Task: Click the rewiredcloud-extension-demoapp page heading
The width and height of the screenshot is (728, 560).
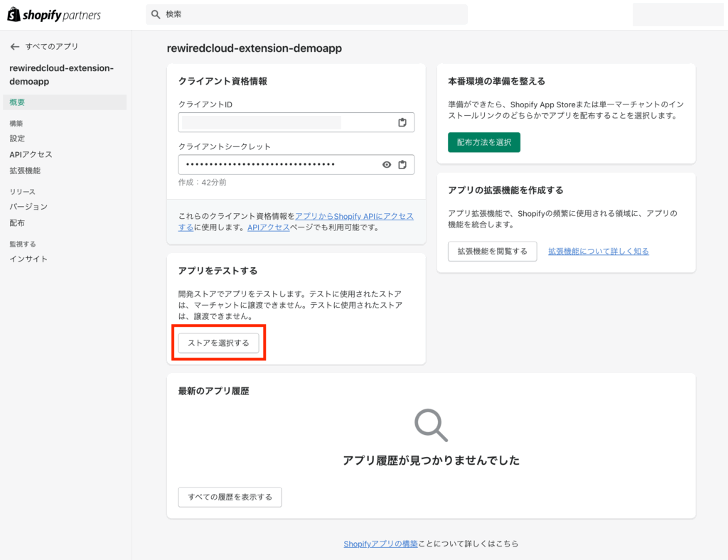Action: click(x=255, y=48)
